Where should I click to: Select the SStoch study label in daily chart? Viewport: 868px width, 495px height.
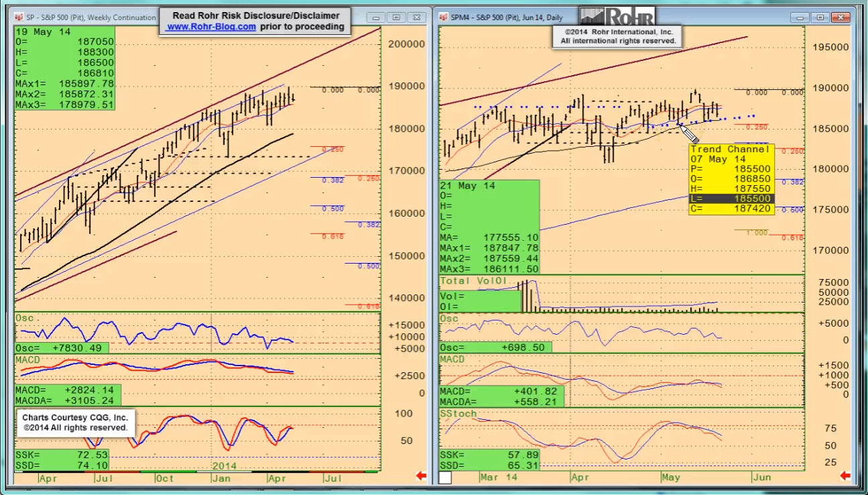458,414
